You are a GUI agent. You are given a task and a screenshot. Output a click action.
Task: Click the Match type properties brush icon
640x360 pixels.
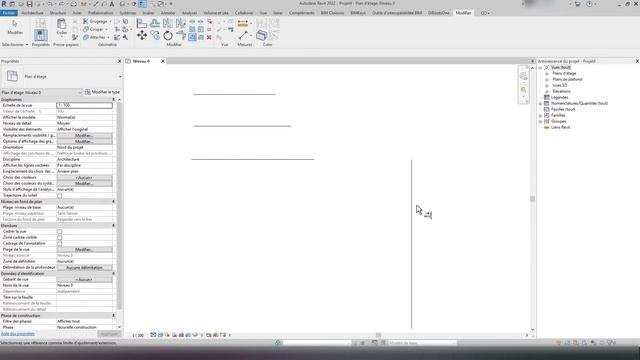point(75,37)
